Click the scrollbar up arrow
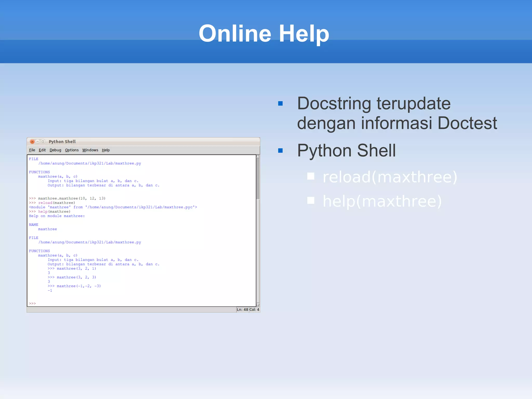This screenshot has height=399, width=532. click(x=258, y=157)
